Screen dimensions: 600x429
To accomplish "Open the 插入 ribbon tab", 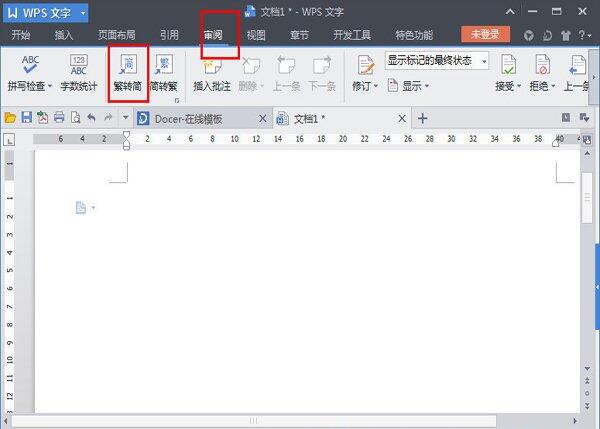I will point(64,35).
